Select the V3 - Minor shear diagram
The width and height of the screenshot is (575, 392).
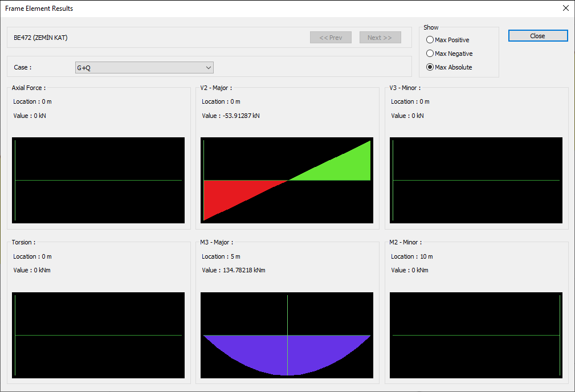point(476,180)
